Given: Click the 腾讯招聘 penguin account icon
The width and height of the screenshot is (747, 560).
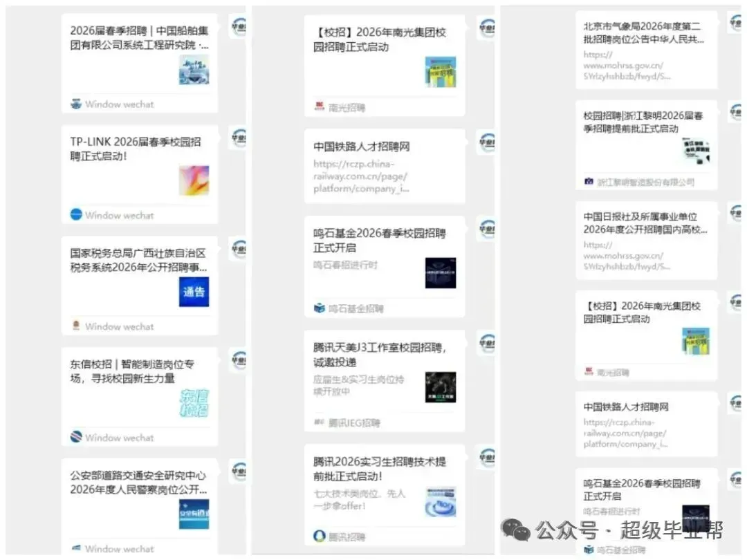Looking at the screenshot, I should tap(320, 536).
